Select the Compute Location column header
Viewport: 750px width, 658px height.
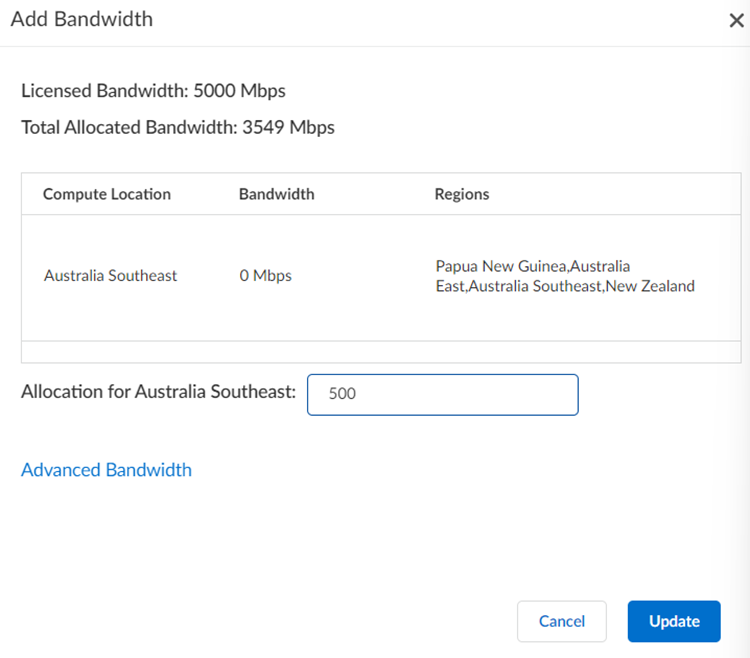pyautogui.click(x=107, y=194)
